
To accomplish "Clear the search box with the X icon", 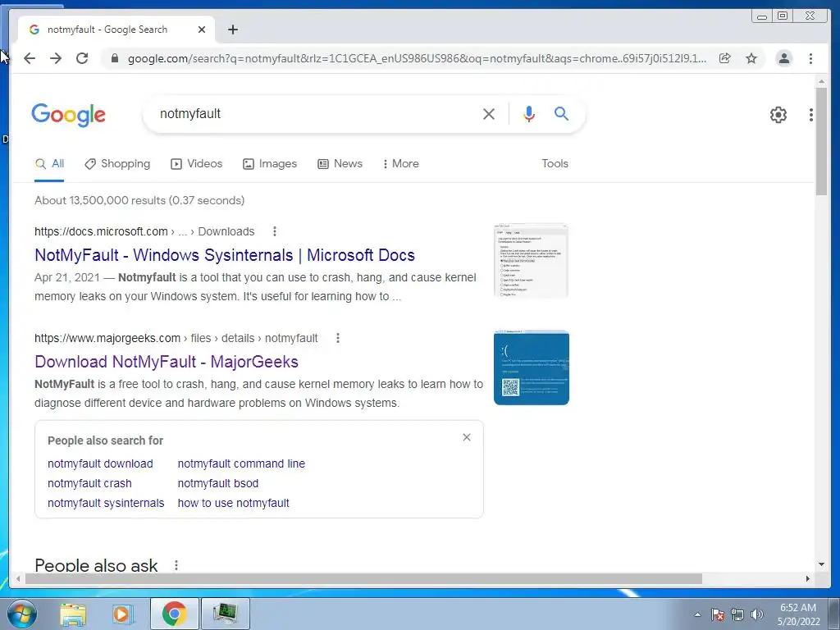I will [x=489, y=113].
